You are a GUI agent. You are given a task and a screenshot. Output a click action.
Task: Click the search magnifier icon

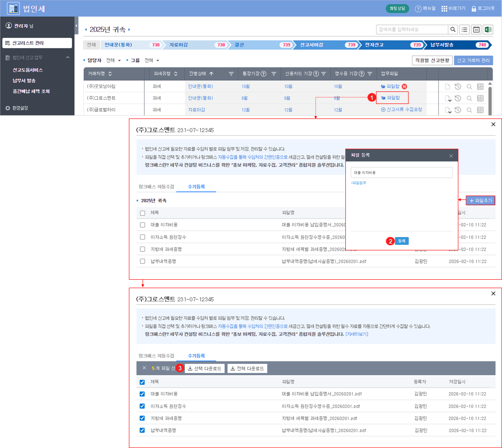pos(453,30)
